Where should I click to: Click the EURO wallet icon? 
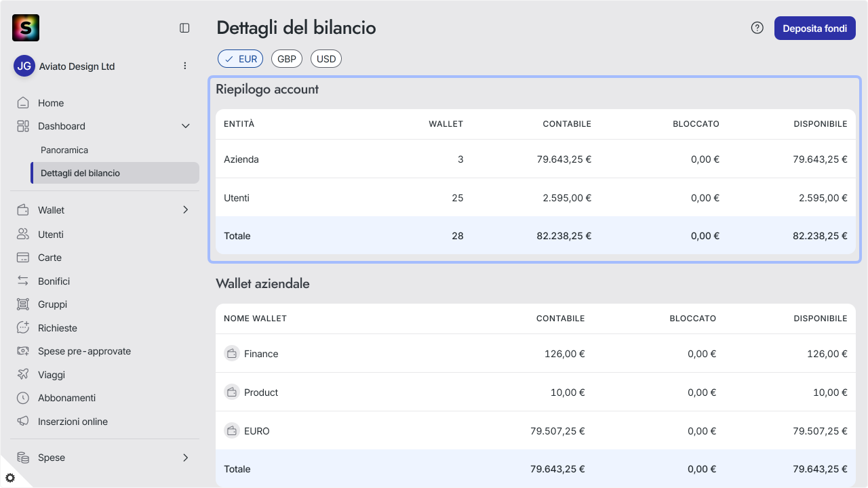[232, 430]
